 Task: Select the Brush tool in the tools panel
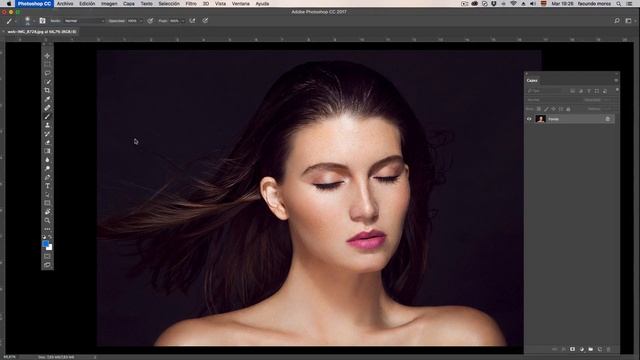pos(47,116)
